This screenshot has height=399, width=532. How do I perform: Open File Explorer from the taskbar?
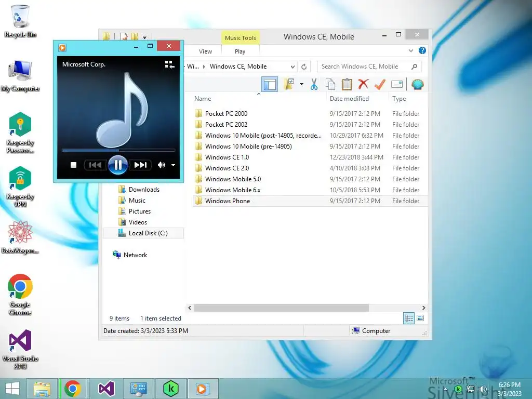(x=42, y=389)
